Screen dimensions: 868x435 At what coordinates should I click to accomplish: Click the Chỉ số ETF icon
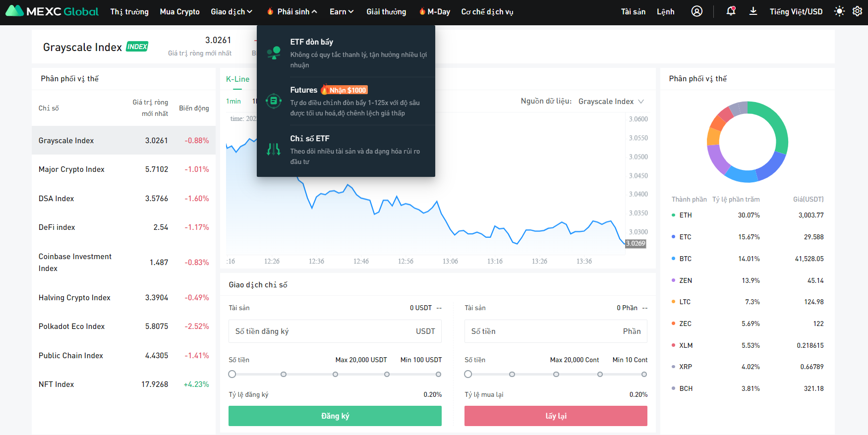[274, 149]
